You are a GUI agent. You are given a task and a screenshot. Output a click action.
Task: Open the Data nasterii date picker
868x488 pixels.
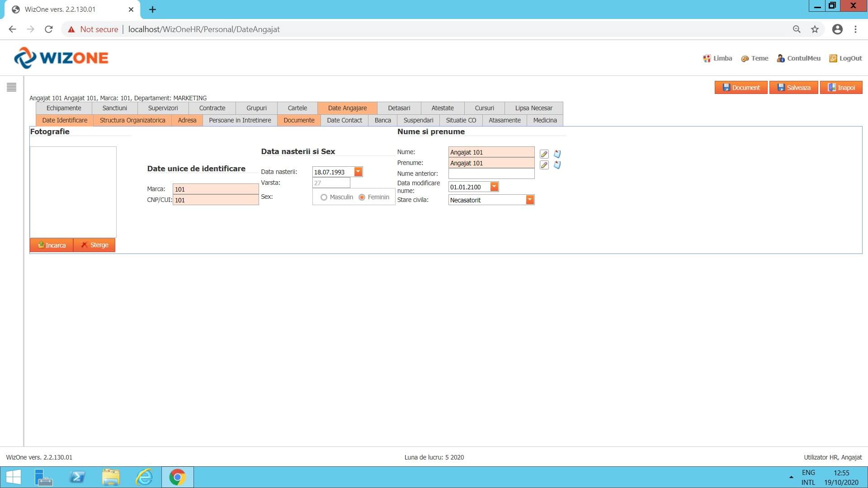(358, 172)
